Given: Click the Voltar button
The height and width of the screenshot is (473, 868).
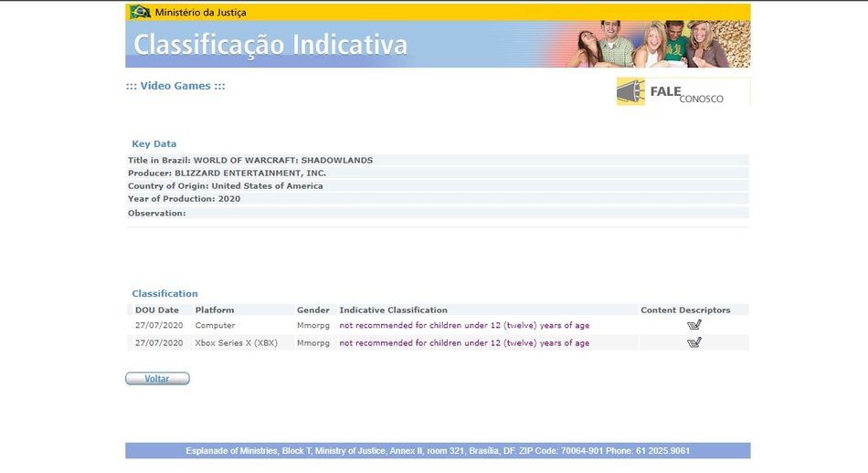Looking at the screenshot, I should pyautogui.click(x=157, y=378).
